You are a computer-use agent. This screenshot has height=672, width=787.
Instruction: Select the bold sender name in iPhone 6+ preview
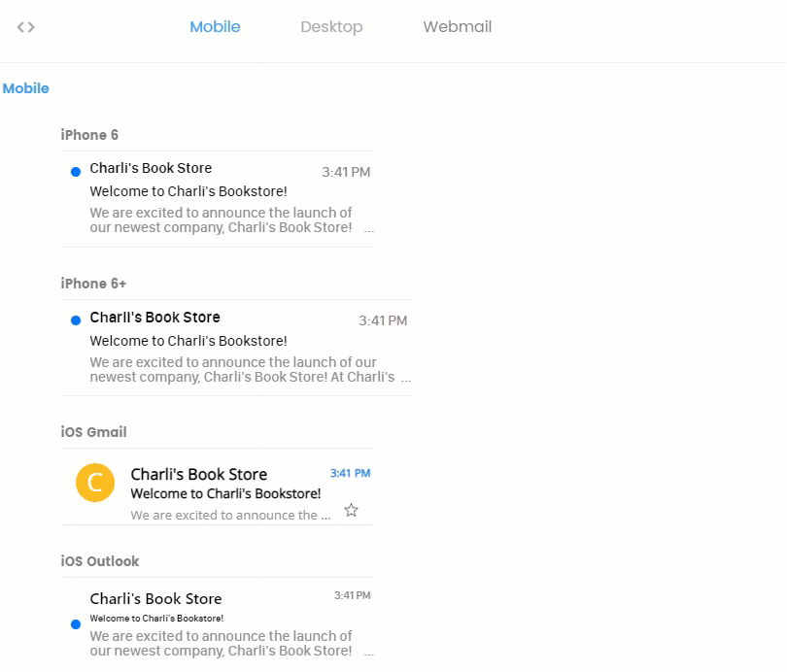pos(154,317)
